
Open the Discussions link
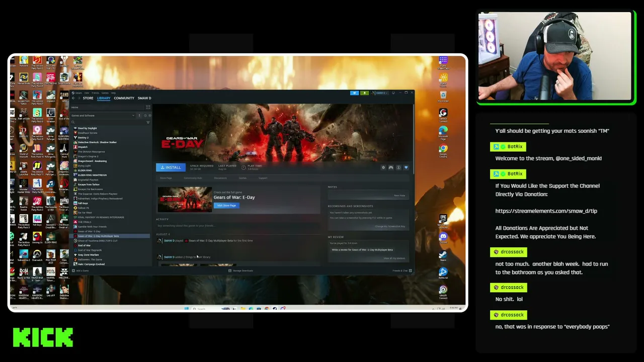click(x=220, y=178)
